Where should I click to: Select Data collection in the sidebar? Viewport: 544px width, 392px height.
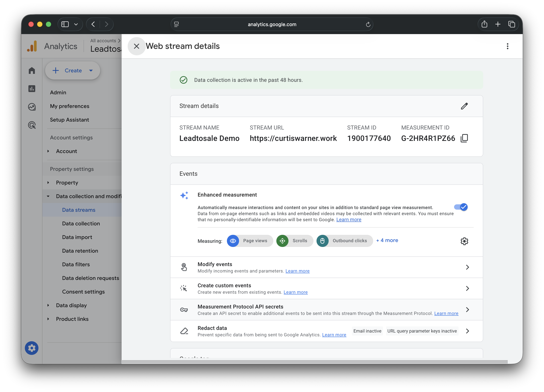(81, 223)
